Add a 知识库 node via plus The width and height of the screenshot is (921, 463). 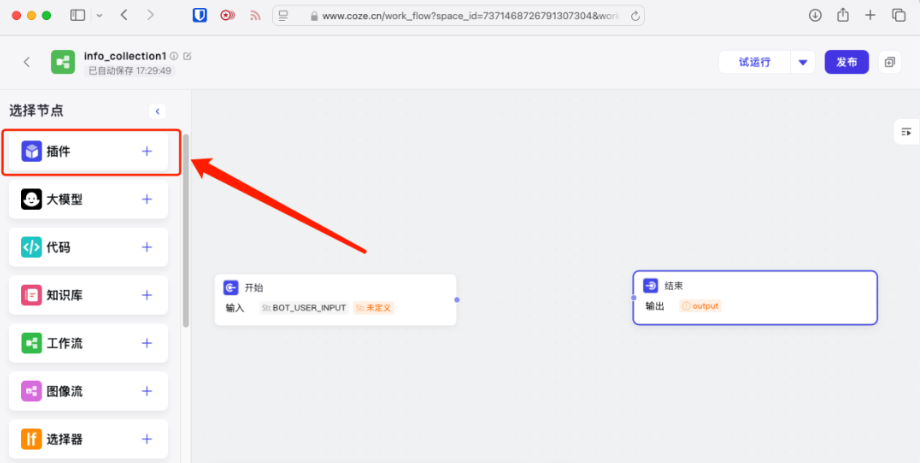pos(147,295)
